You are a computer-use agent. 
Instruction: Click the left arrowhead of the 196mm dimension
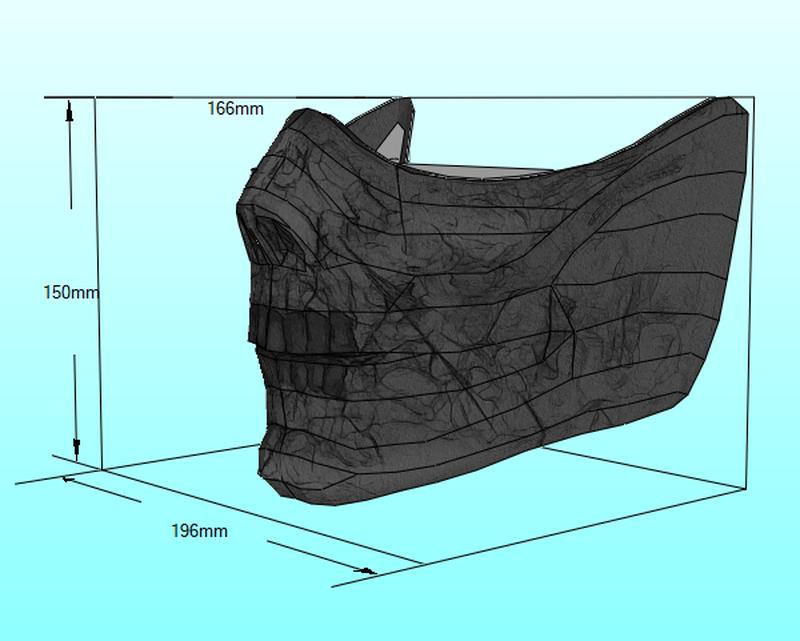coord(68,480)
